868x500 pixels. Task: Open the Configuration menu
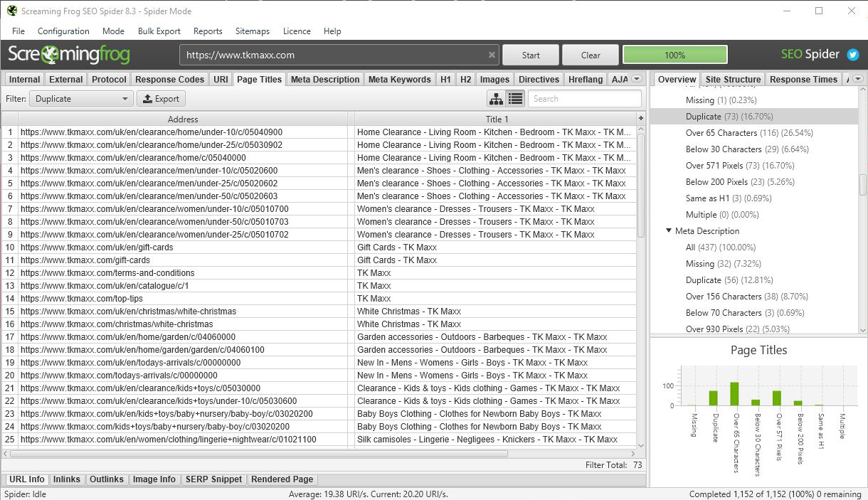tap(63, 31)
